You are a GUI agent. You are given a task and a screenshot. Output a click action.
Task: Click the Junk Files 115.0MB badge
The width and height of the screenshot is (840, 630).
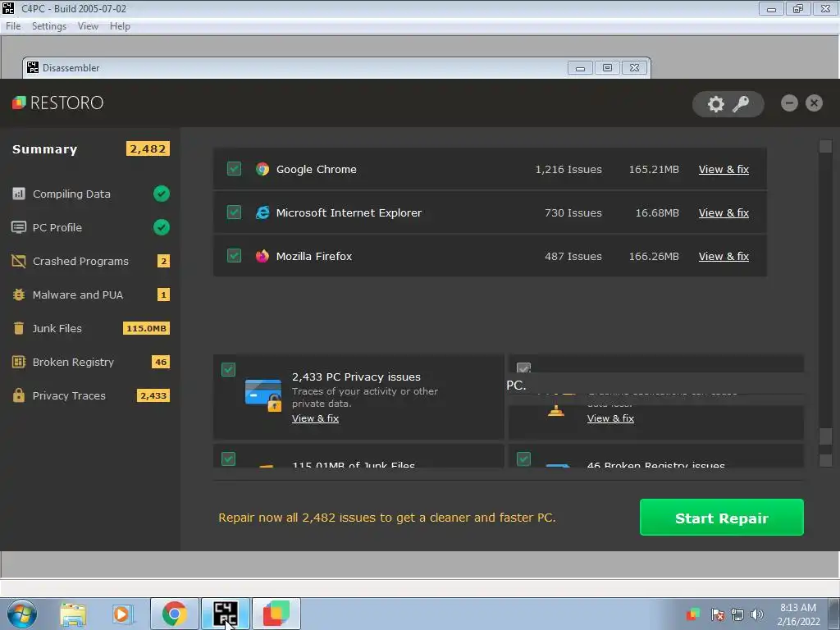pyautogui.click(x=146, y=328)
